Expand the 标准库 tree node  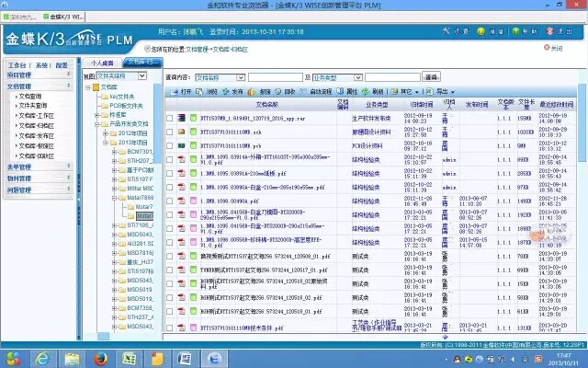pos(96,115)
